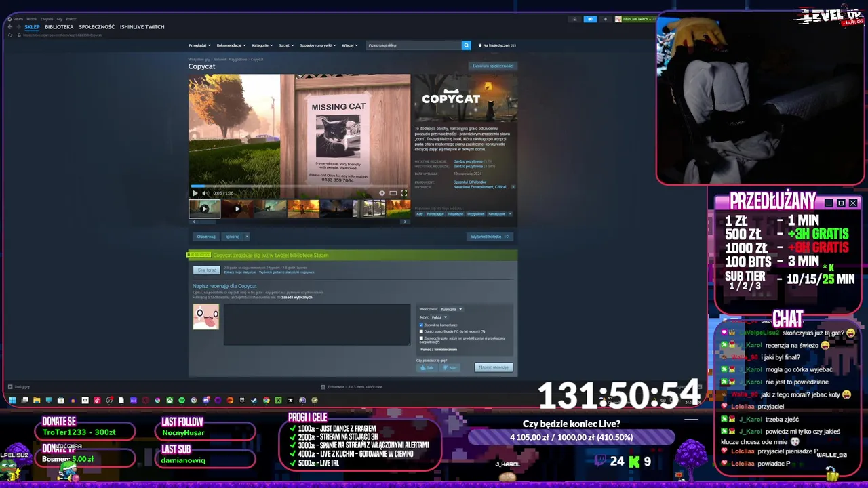Open the Widoczność Publiczna dropdown
Image resolution: width=868 pixels, height=488 pixels.
[x=452, y=309]
